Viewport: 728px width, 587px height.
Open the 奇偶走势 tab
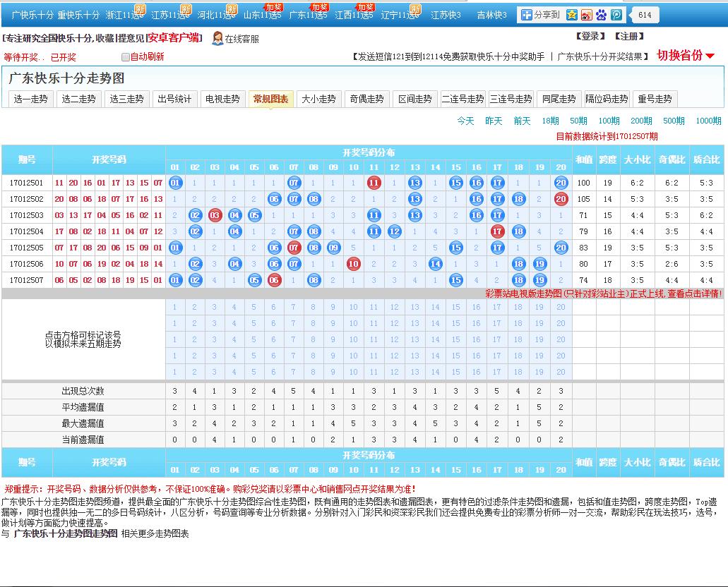[x=366, y=99]
